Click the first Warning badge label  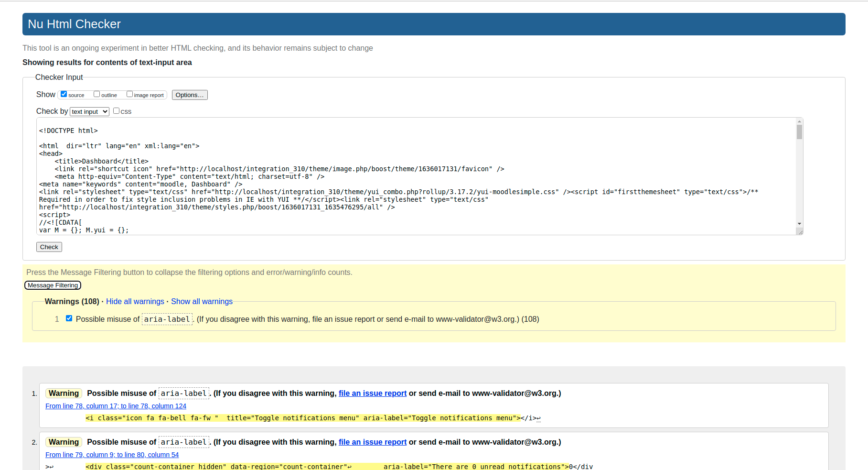(64, 393)
